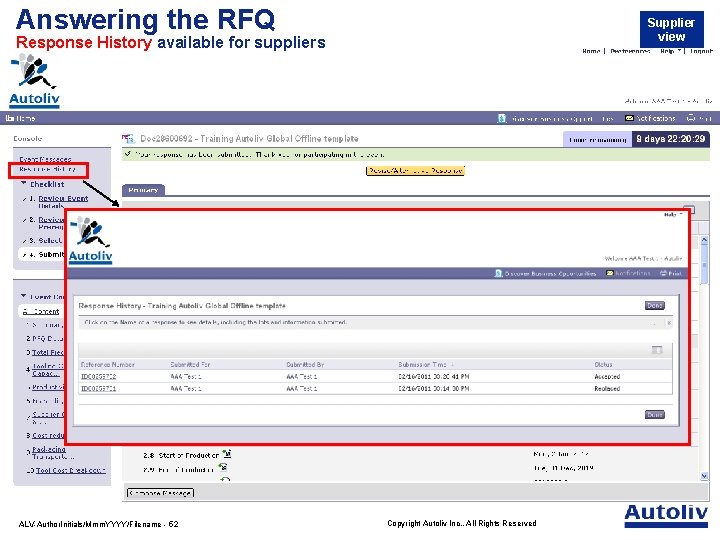Collapse the Checklist section triangle
Screen dimensions: 720x540
pyautogui.click(x=24, y=183)
